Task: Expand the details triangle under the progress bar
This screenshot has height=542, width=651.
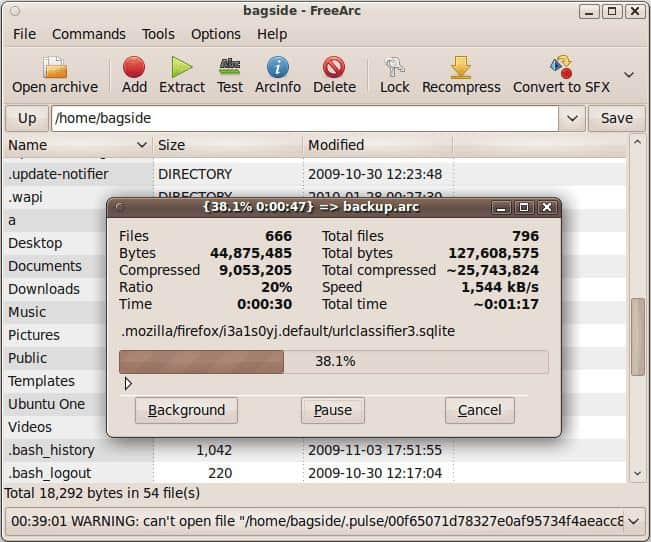Action: point(128,383)
